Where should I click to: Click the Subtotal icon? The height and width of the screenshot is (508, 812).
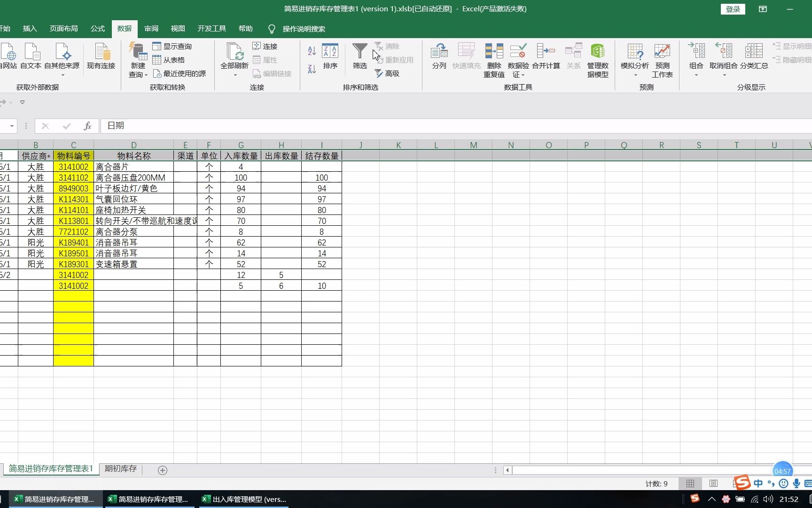click(x=754, y=51)
